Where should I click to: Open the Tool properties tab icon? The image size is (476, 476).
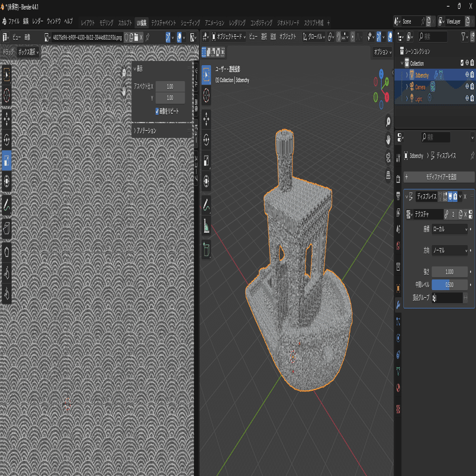pyautogui.click(x=398, y=158)
